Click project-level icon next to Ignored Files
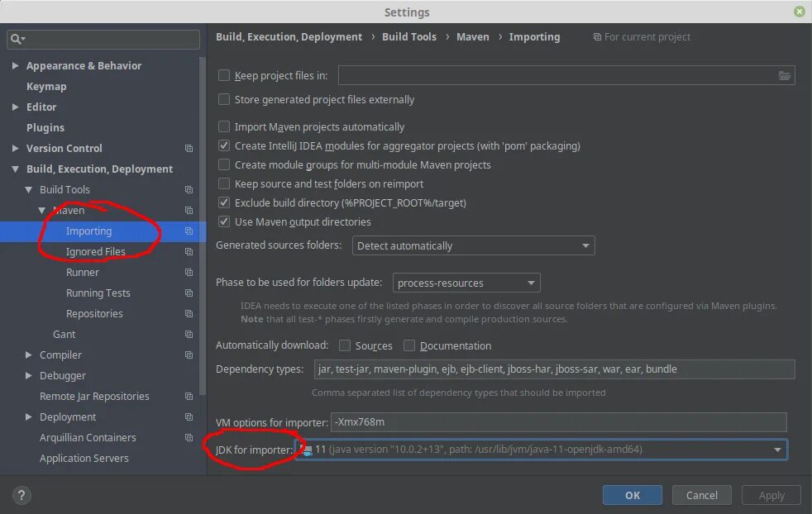The height and width of the screenshot is (514, 812). coord(189,252)
